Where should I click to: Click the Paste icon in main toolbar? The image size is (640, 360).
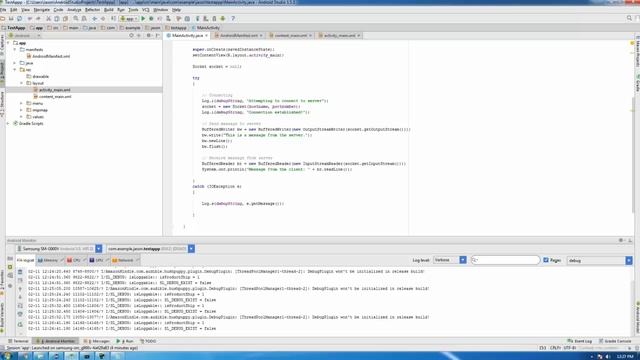pos(65,18)
